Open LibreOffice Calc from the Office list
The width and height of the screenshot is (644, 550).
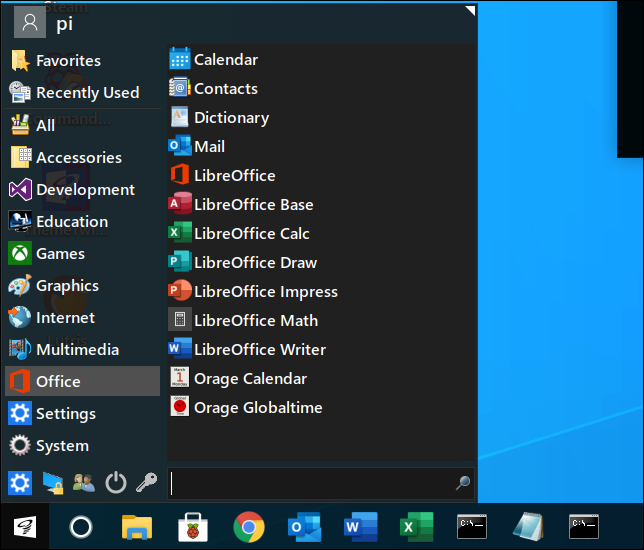tap(251, 233)
